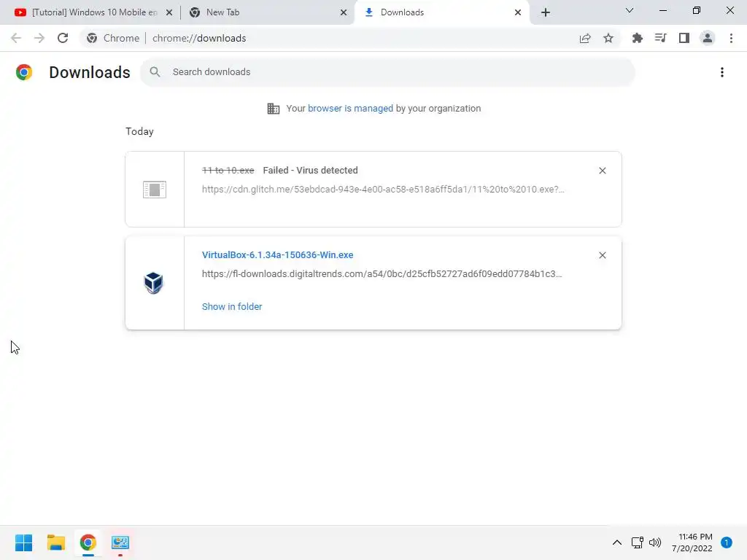Expand the tab search chevron
The width and height of the screenshot is (747, 560).
coord(630,10)
